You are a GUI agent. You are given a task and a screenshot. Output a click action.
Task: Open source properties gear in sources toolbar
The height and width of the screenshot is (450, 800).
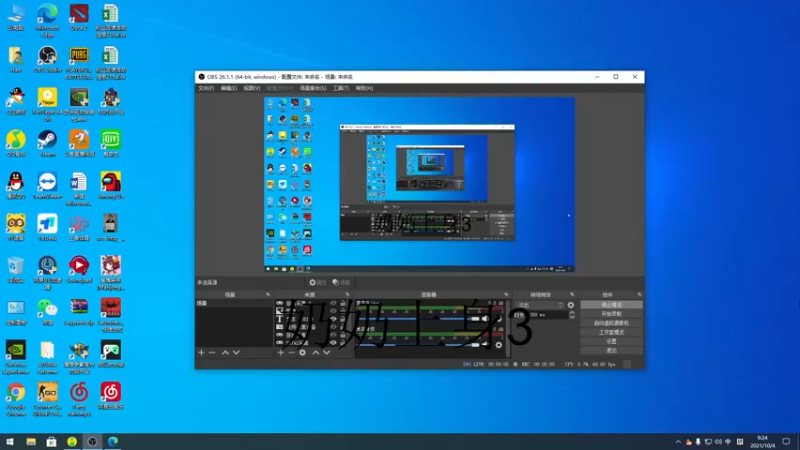click(x=303, y=353)
